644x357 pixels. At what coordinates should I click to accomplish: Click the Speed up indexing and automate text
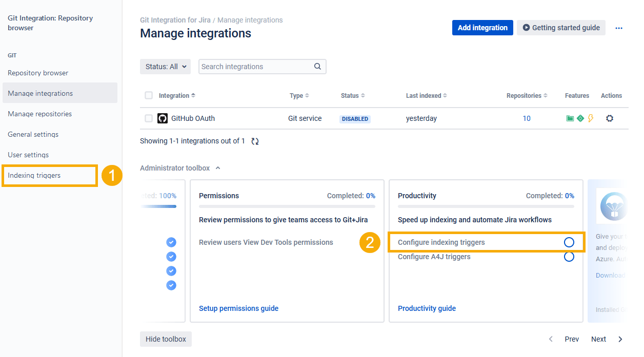(475, 220)
